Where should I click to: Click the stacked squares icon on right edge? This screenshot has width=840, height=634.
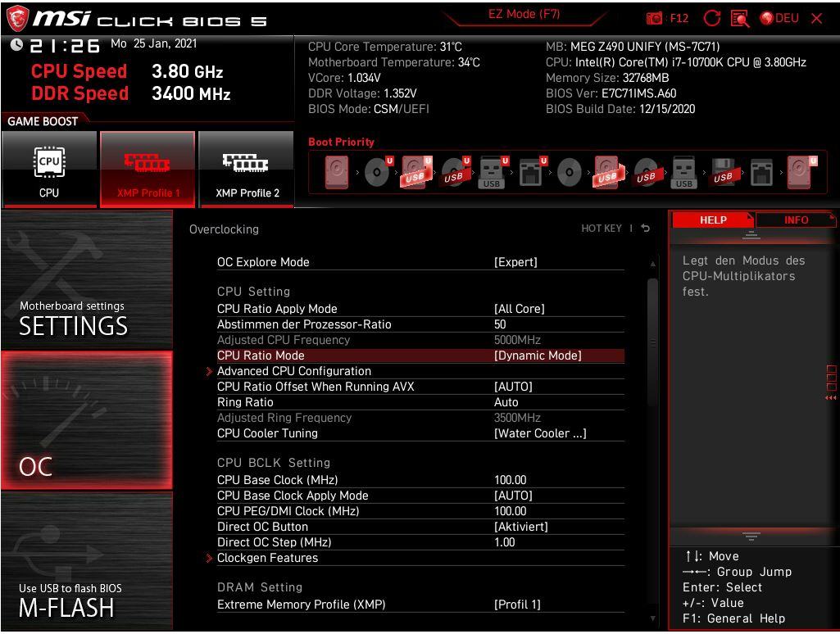(x=832, y=378)
